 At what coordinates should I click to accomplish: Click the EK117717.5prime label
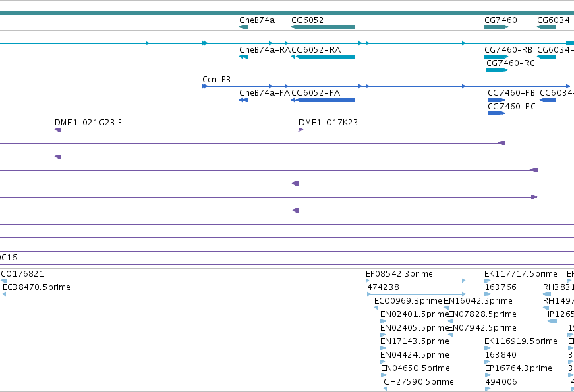[521, 274]
